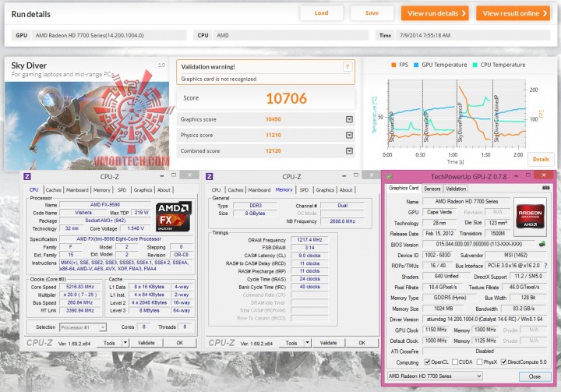Screen dimensions: 561x392
Task: Open View result online
Action: (x=513, y=13)
